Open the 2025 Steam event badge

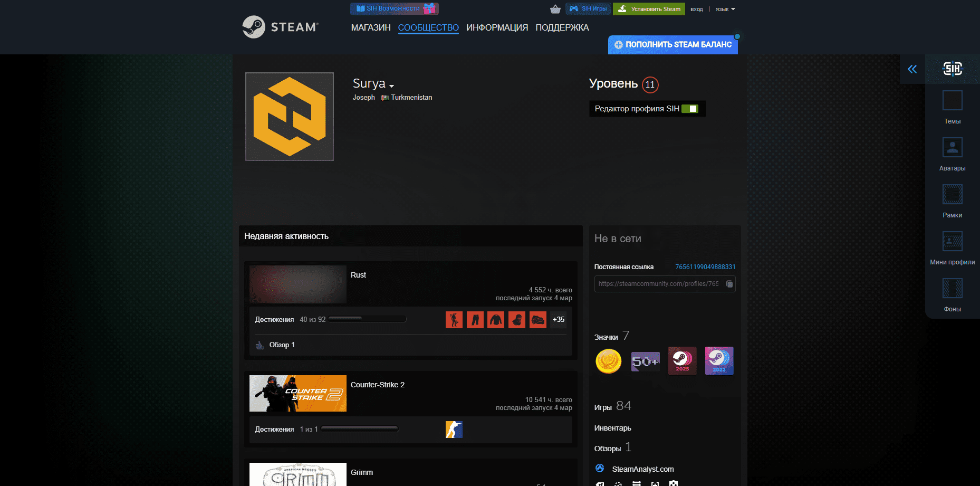(682, 361)
